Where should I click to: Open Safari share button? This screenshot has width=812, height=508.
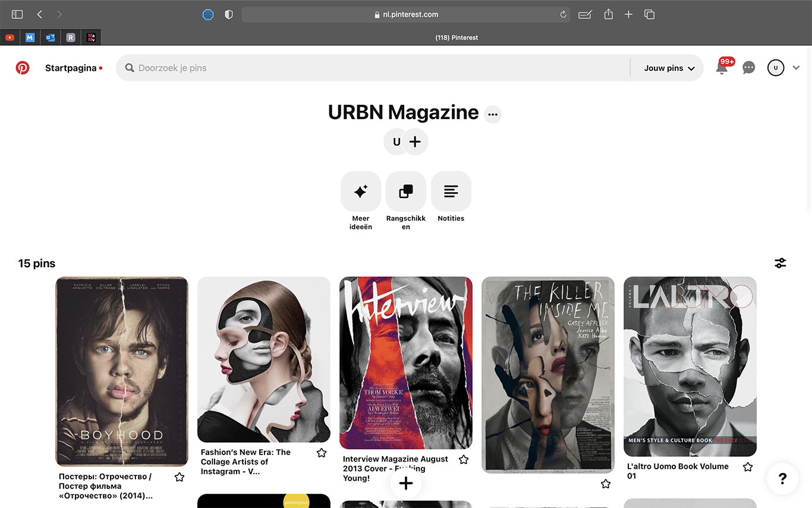(x=608, y=14)
